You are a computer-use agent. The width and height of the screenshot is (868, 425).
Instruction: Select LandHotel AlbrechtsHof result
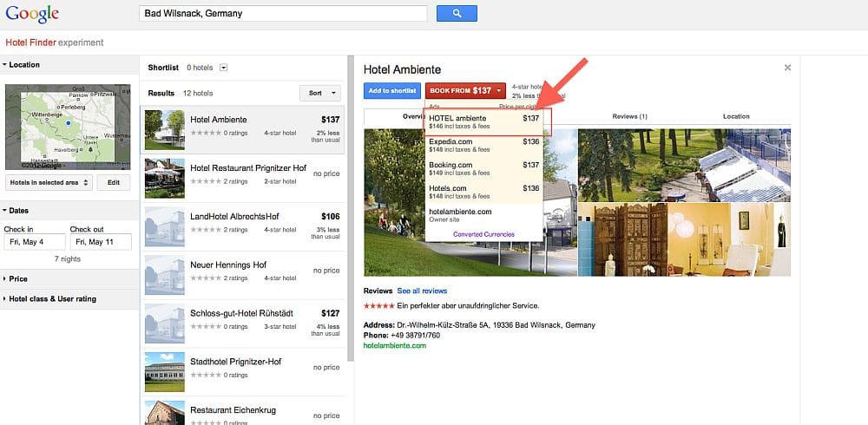pyautogui.click(x=242, y=227)
